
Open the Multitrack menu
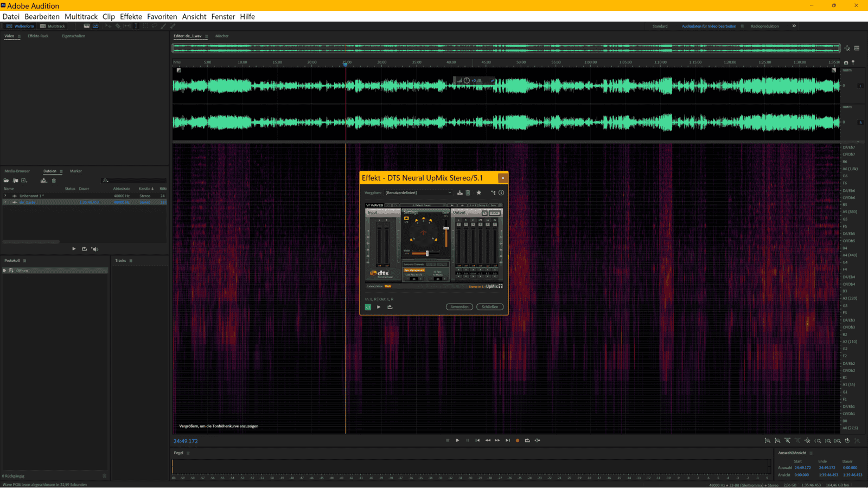[81, 16]
